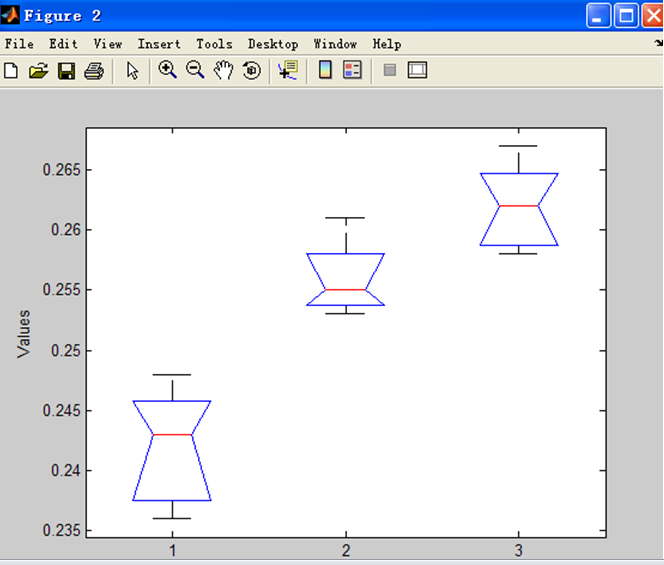
Task: Click the upper whisker cap of box 3
Action: pos(518,146)
